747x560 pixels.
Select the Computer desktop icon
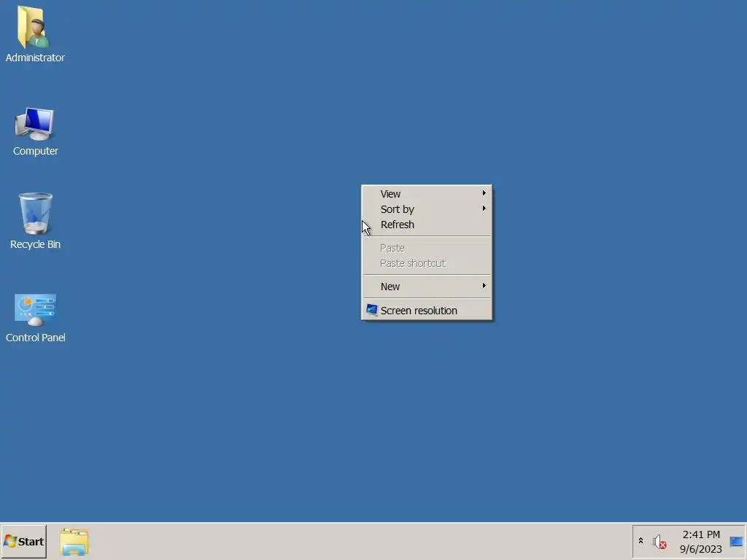[34, 124]
